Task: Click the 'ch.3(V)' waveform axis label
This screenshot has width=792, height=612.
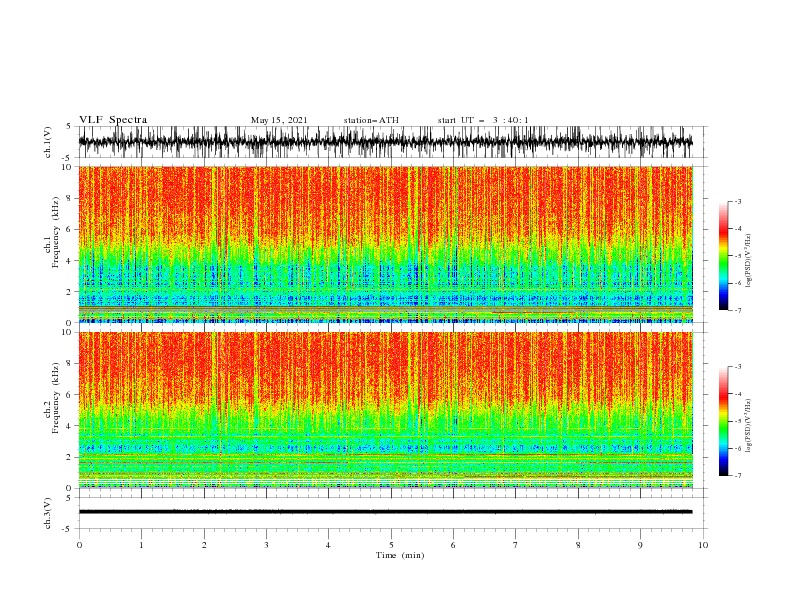Action: pyautogui.click(x=48, y=513)
